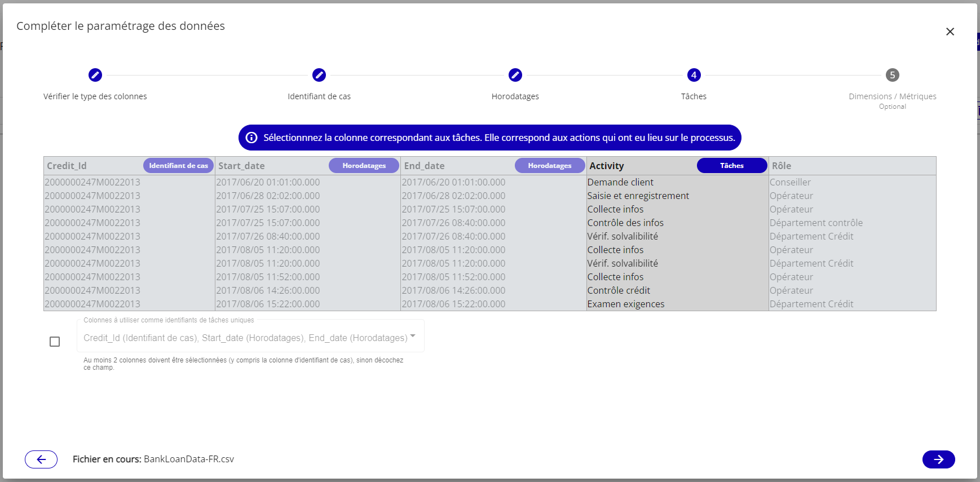This screenshot has width=980, height=482.
Task: Click the forward arrow to go next
Action: (x=938, y=459)
